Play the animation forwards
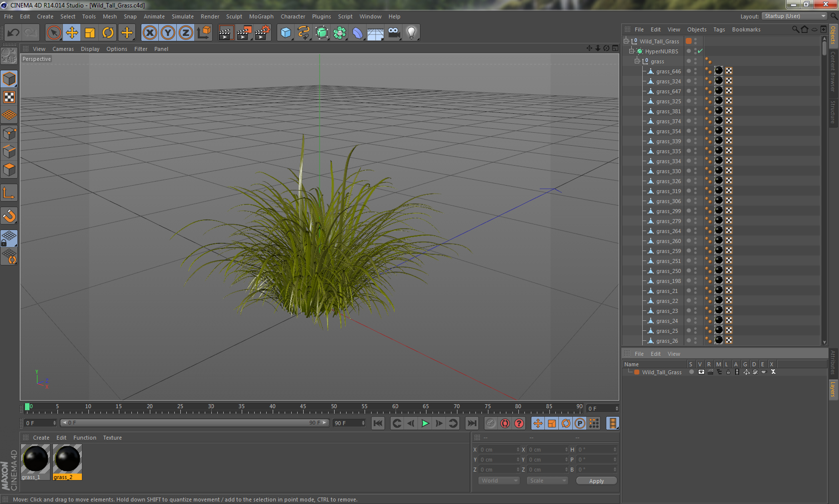The height and width of the screenshot is (504, 839). click(x=425, y=423)
